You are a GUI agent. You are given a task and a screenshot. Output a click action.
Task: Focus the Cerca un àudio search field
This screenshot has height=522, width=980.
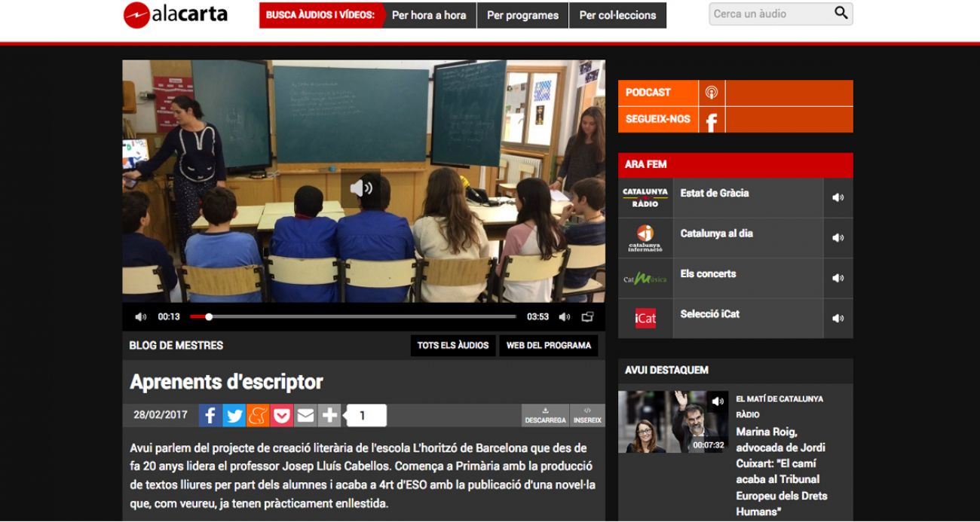[x=769, y=14]
